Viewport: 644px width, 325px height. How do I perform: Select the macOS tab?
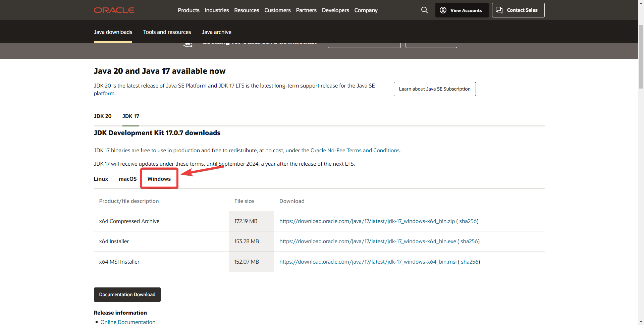127,179
